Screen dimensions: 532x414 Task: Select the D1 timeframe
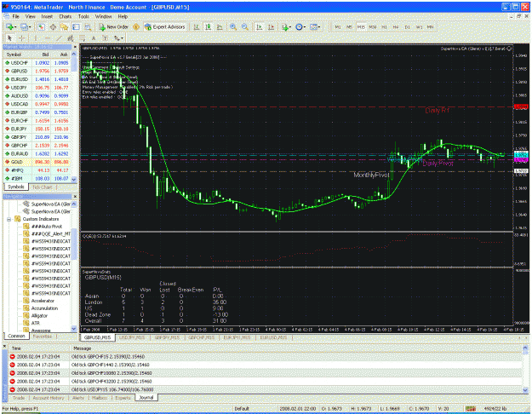pos(407,26)
